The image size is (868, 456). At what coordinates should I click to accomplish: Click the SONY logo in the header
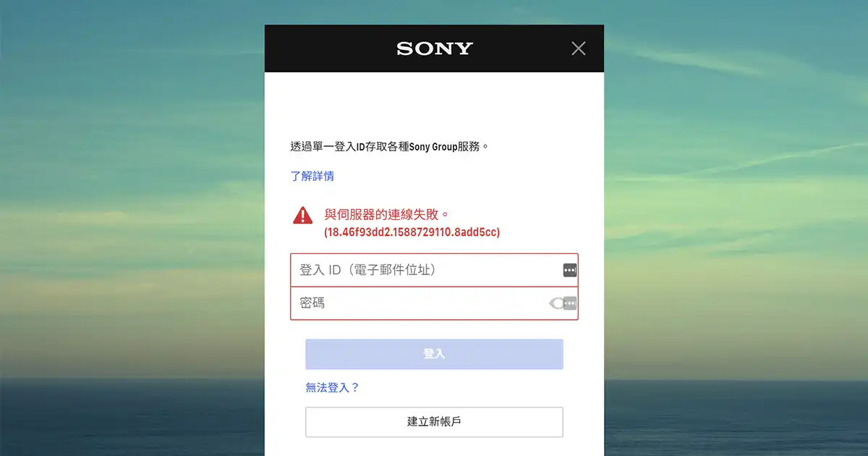point(435,48)
